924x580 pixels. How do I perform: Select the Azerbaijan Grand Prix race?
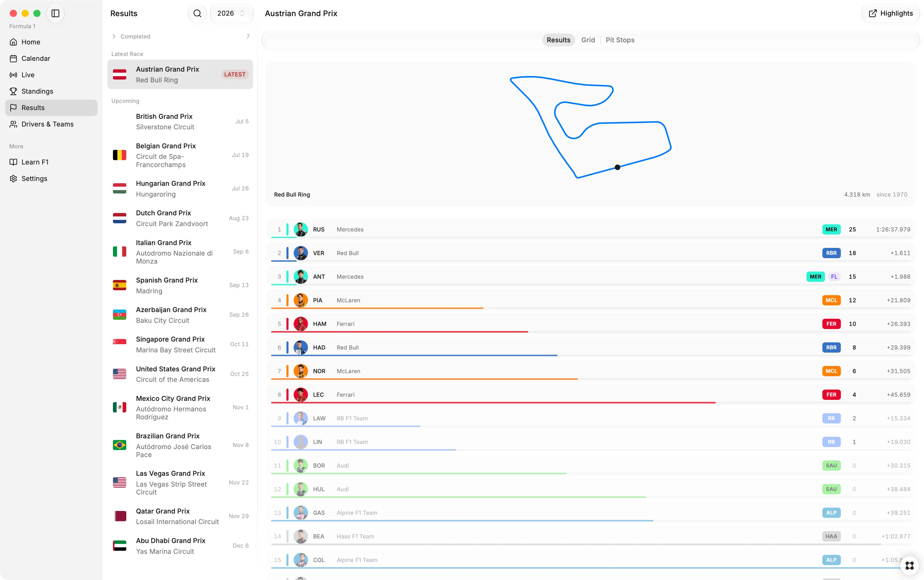(x=180, y=315)
